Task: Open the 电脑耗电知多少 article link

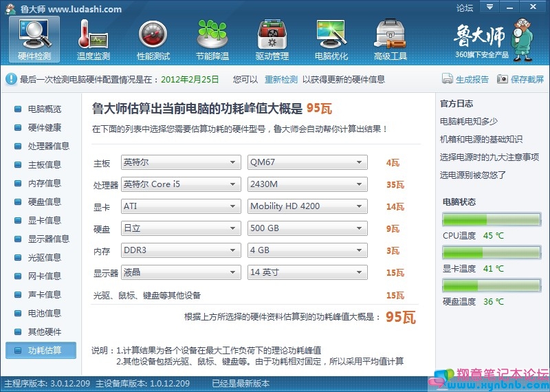Action: click(x=469, y=122)
